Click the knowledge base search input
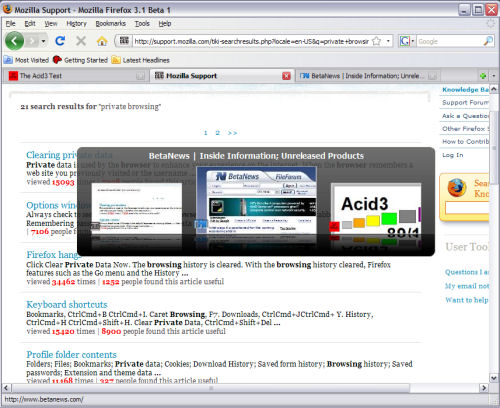This screenshot has width=500, height=408. [467, 208]
